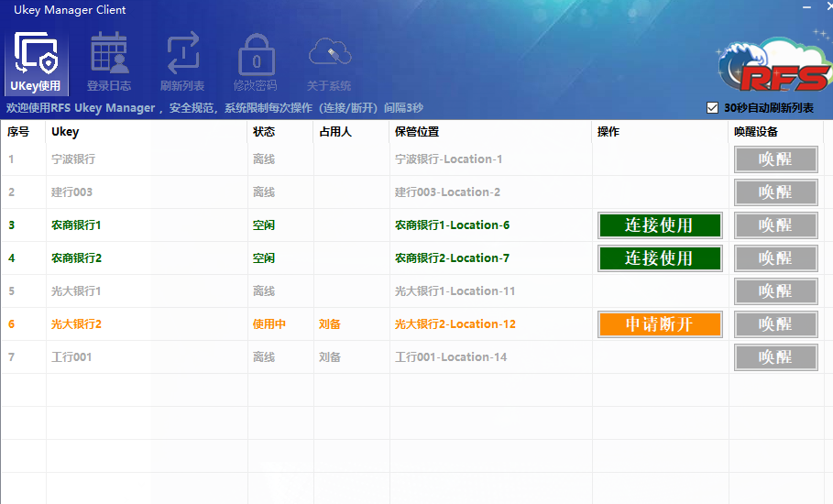Click the Ukey column header
This screenshot has width=833, height=504.
[147, 132]
